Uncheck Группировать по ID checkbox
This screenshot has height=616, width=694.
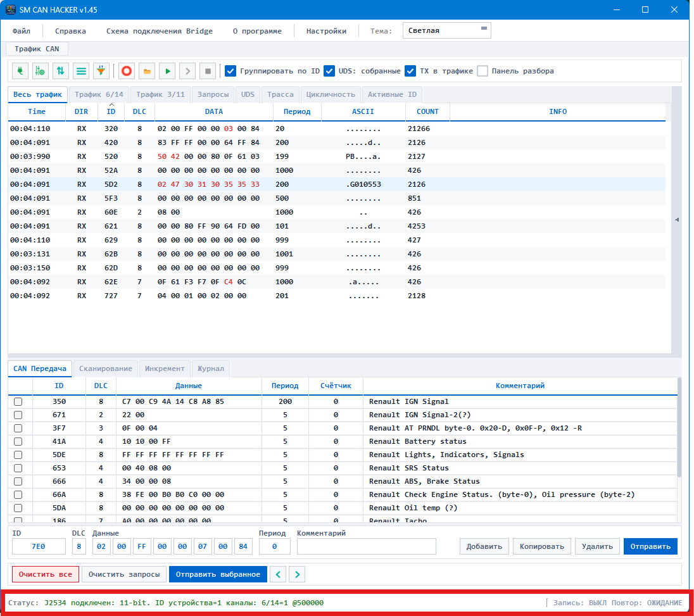click(x=230, y=71)
